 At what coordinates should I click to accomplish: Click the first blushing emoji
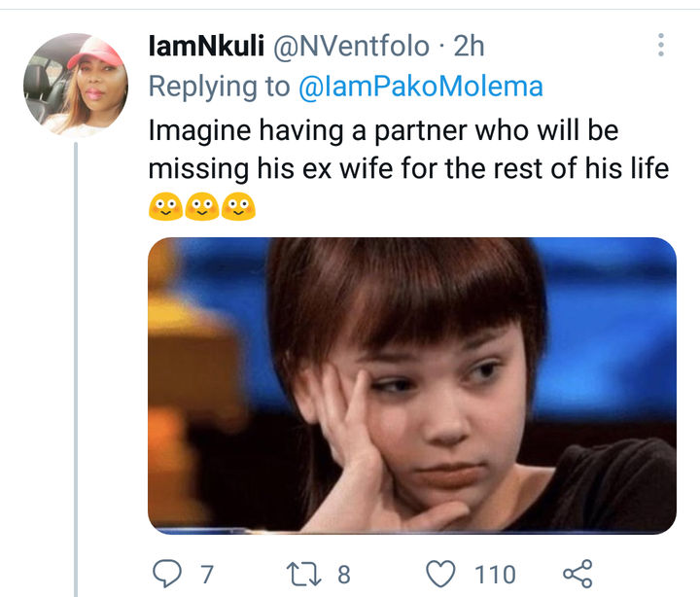coord(165,206)
